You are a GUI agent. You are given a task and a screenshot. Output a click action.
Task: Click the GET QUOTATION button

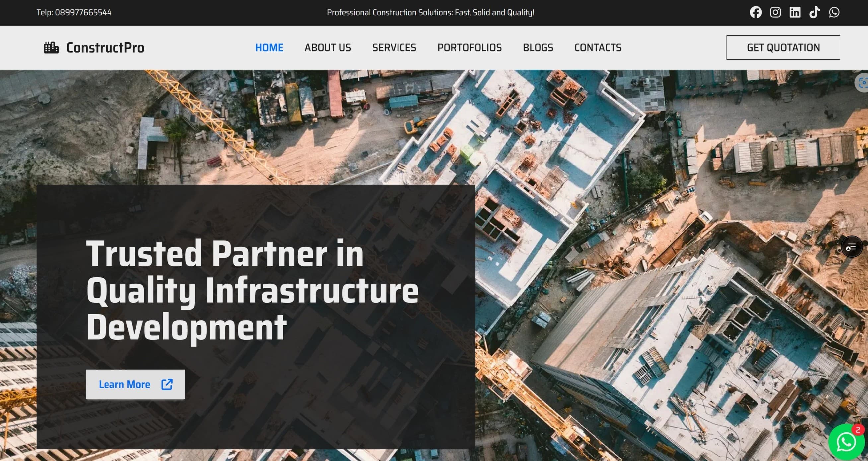coord(783,47)
